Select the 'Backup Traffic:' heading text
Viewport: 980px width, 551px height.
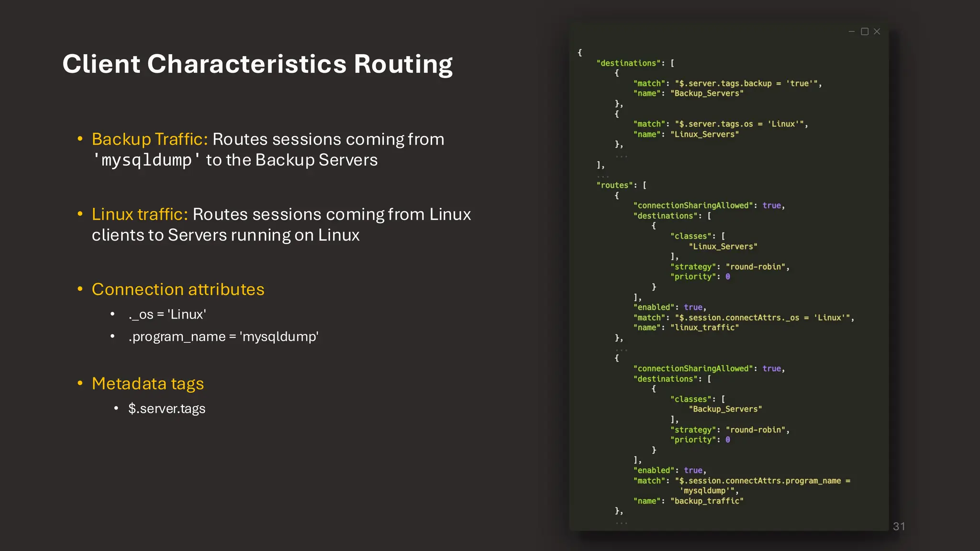(x=149, y=139)
